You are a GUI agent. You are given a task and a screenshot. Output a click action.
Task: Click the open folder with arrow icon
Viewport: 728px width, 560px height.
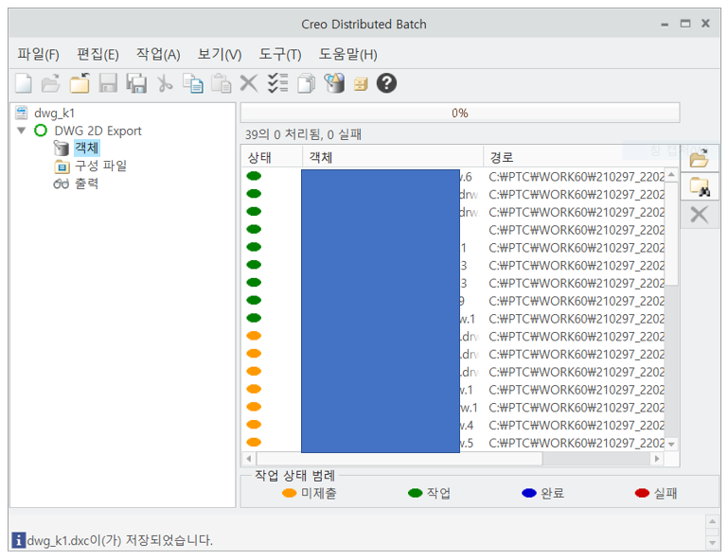pyautogui.click(x=80, y=83)
